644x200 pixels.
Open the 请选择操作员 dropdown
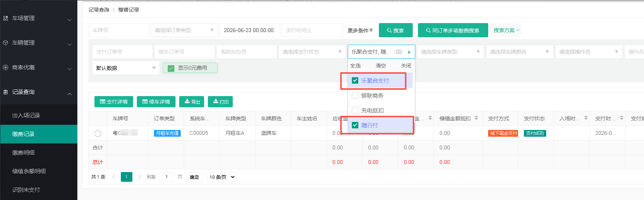coord(589,52)
